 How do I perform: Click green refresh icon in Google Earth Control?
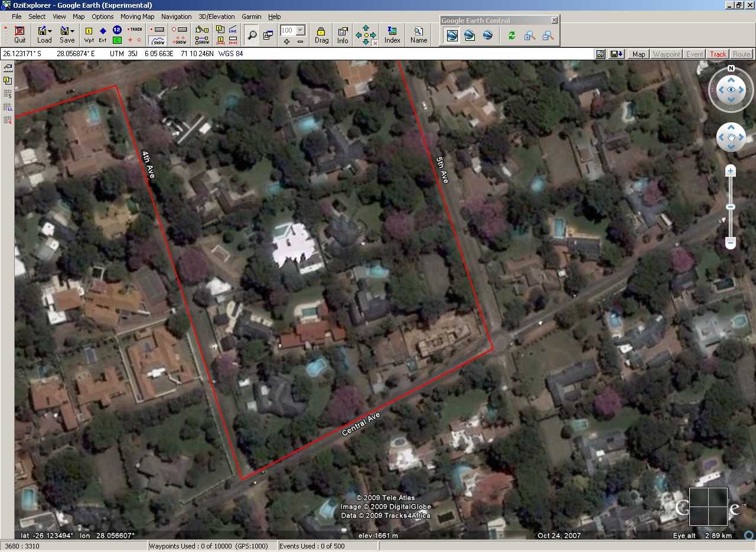coord(511,35)
